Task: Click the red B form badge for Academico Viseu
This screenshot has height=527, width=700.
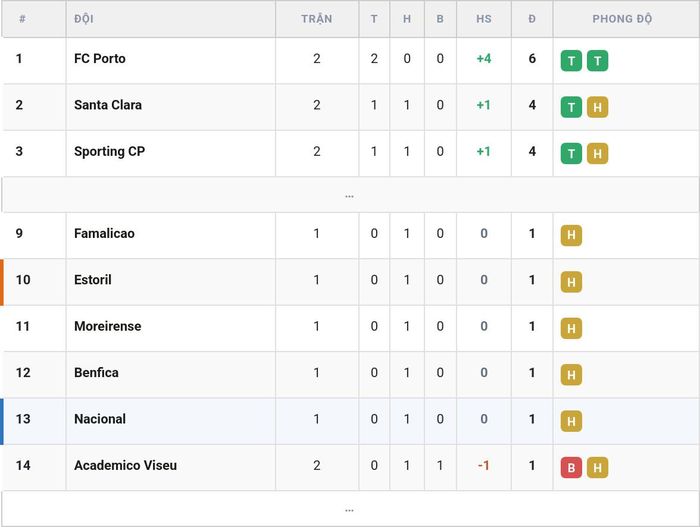Action: [x=571, y=468]
